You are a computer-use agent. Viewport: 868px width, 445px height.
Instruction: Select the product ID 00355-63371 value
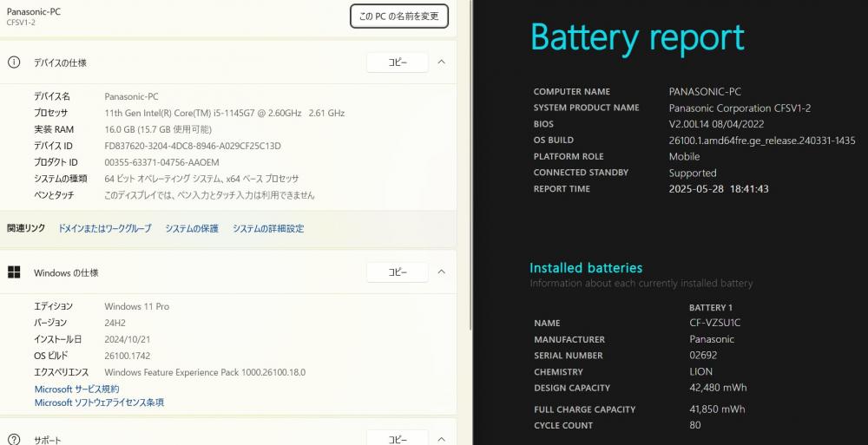point(161,162)
